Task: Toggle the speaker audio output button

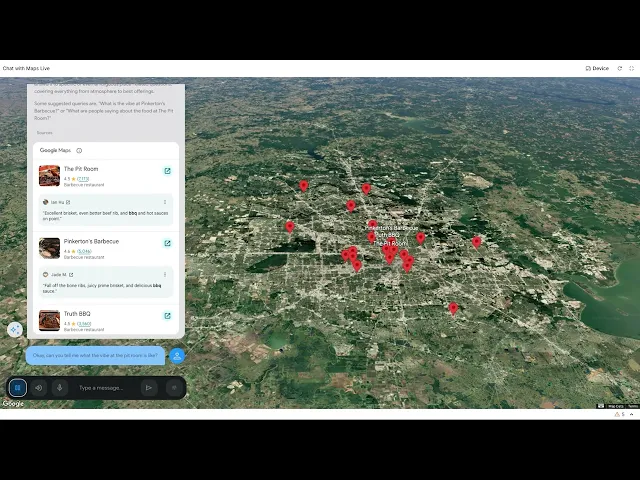Action: [39, 388]
